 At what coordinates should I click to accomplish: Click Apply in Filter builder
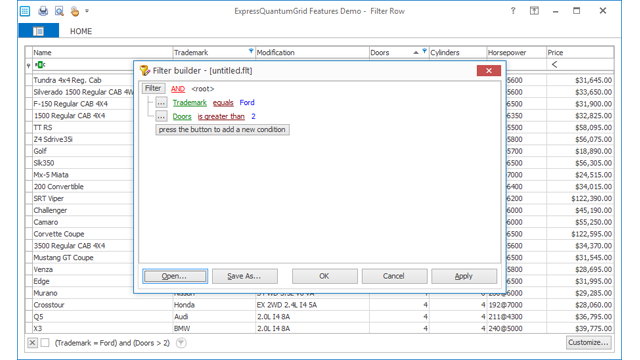(464, 276)
